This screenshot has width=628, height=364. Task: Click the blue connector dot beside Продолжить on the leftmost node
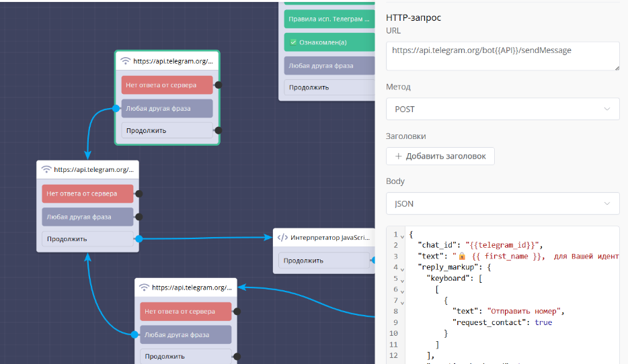pyautogui.click(x=139, y=238)
